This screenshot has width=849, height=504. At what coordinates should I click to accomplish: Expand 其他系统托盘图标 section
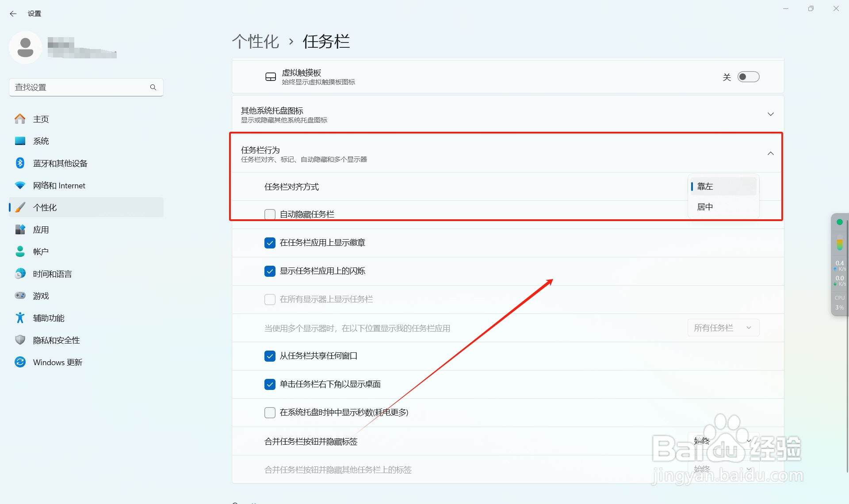[x=771, y=114]
